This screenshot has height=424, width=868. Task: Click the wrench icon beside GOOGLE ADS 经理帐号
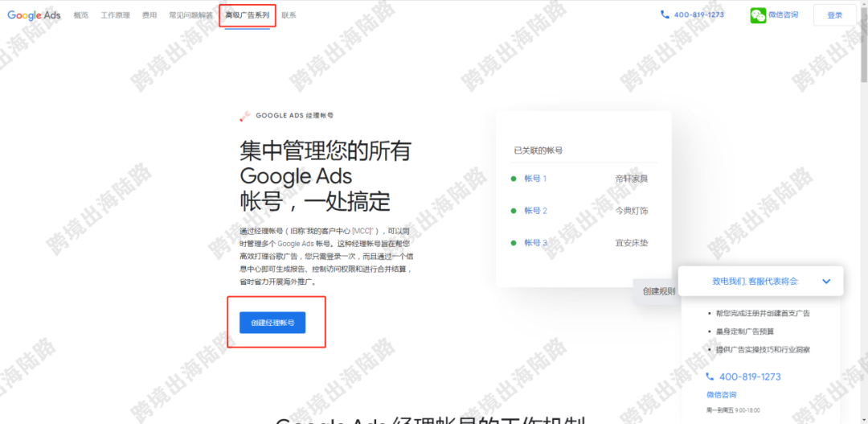click(x=244, y=116)
